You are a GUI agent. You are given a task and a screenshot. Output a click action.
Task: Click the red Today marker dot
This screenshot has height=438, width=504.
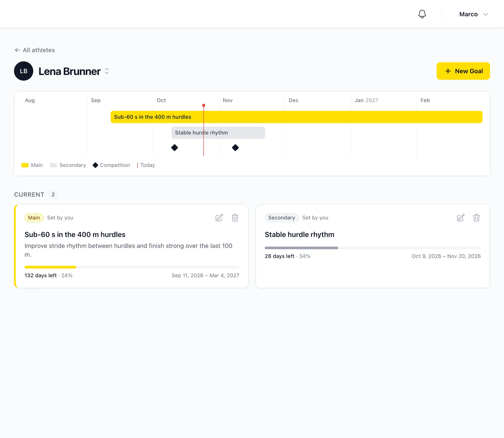tap(204, 105)
